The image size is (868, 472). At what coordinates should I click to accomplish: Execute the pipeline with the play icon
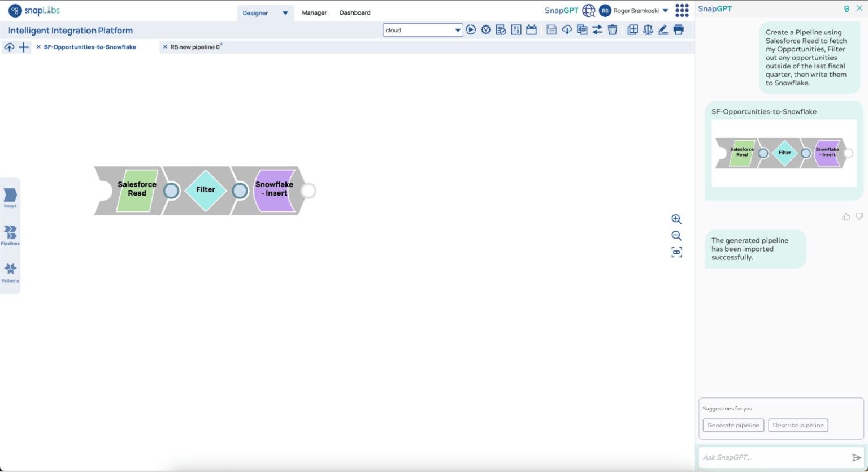pyautogui.click(x=471, y=29)
